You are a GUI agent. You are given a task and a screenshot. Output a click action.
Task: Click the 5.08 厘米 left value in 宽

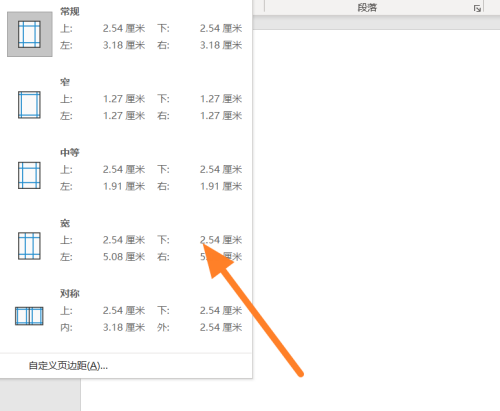pyautogui.click(x=124, y=257)
